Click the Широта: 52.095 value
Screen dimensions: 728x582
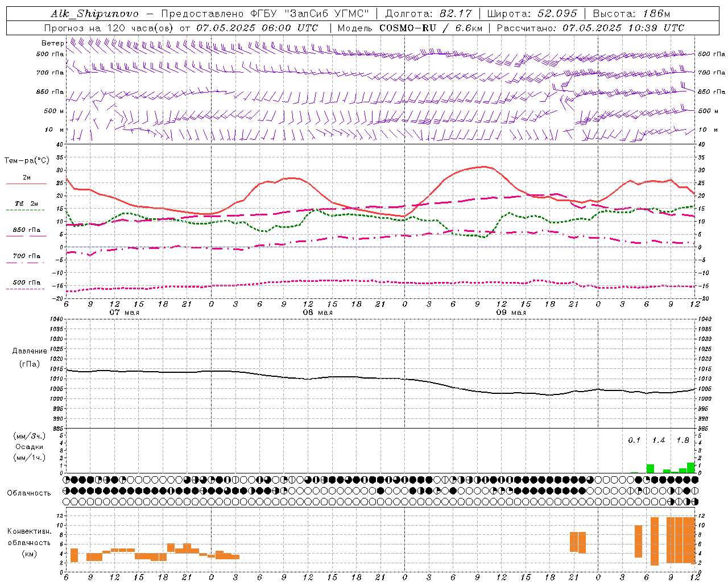click(x=532, y=14)
